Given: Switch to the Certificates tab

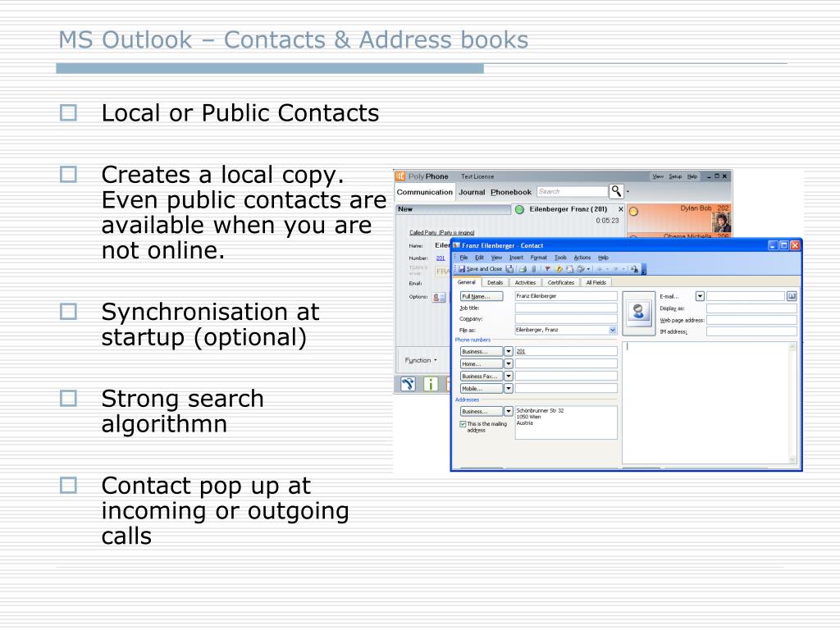Looking at the screenshot, I should tap(561, 282).
